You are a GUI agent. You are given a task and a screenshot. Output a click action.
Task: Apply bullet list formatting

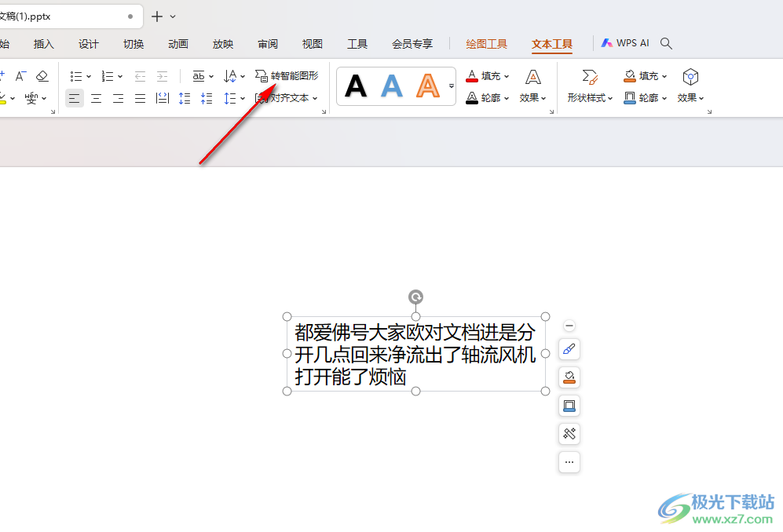pyautogui.click(x=76, y=76)
